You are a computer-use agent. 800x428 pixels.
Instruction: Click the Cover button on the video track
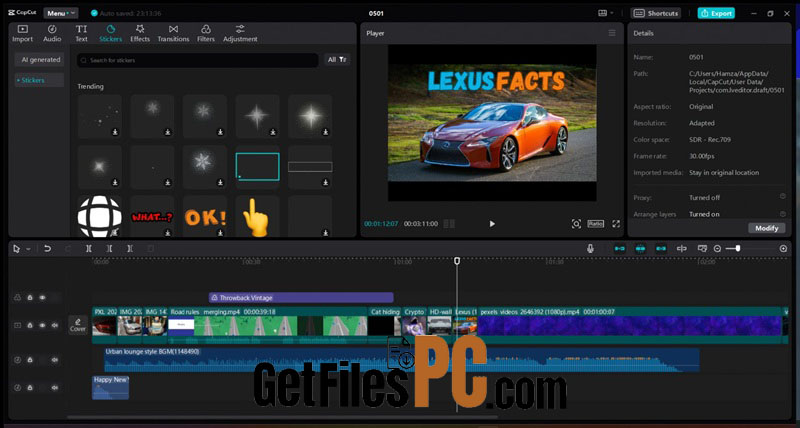[x=78, y=325]
